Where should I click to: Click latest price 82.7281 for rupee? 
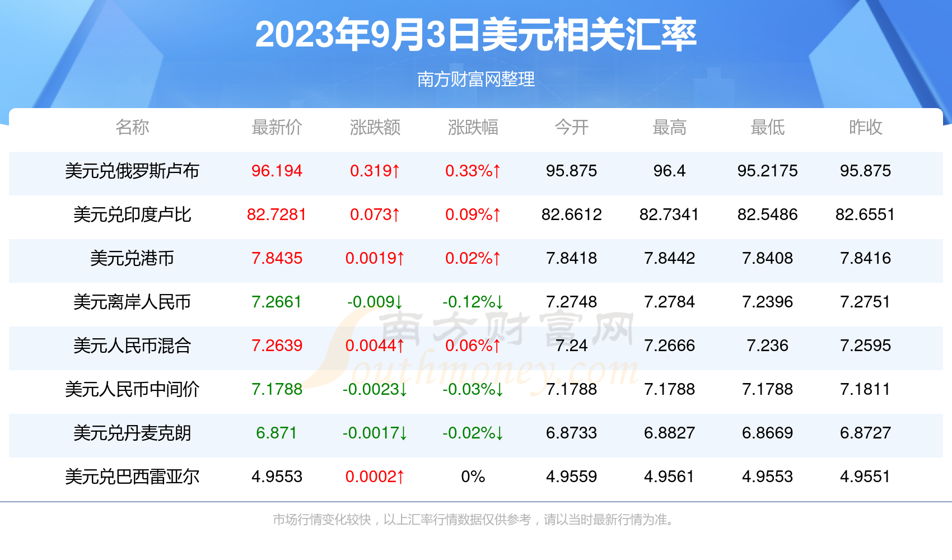pyautogui.click(x=277, y=214)
